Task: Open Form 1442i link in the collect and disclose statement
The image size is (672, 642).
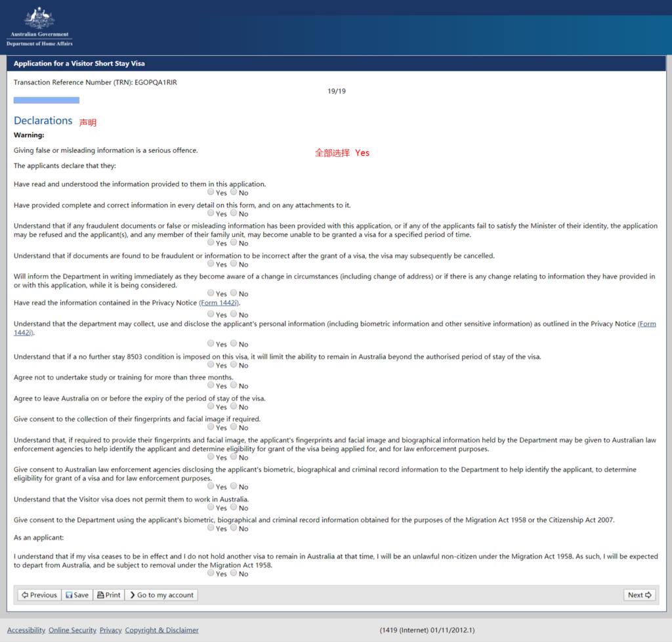Action: (646, 324)
